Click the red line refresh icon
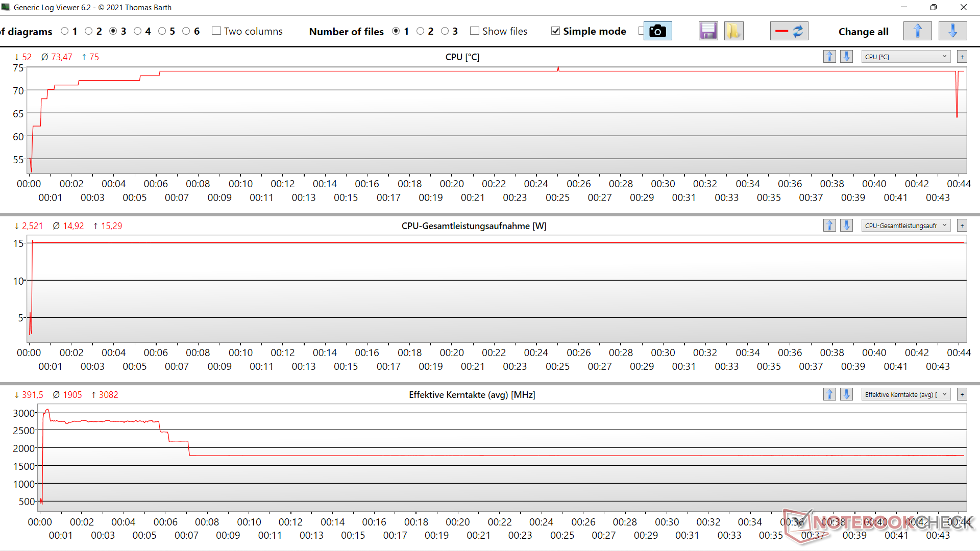Screen dimensions: 980x551 click(x=789, y=31)
